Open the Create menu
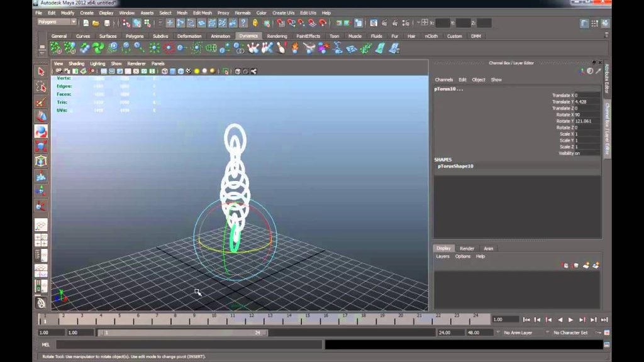The height and width of the screenshot is (362, 644). click(x=87, y=13)
